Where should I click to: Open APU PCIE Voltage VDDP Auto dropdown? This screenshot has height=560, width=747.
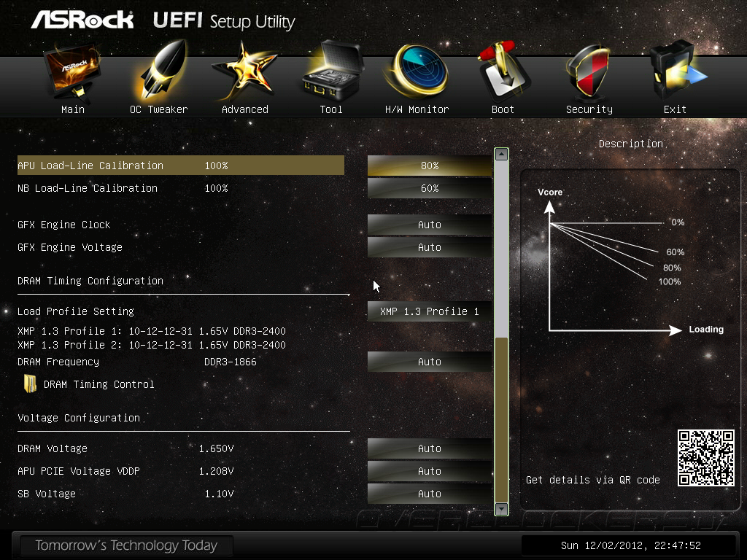(430, 471)
